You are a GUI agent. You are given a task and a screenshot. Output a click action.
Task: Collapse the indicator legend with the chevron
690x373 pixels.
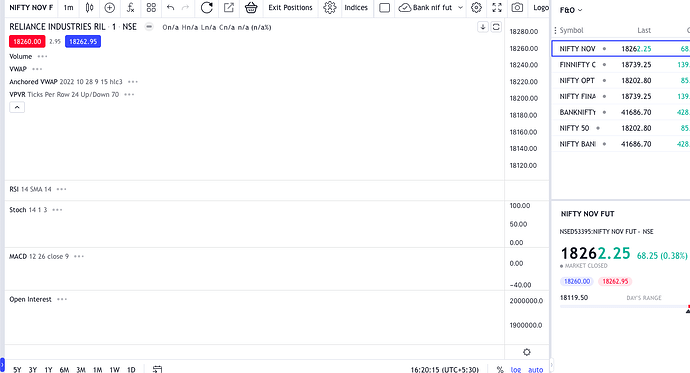coord(17,107)
